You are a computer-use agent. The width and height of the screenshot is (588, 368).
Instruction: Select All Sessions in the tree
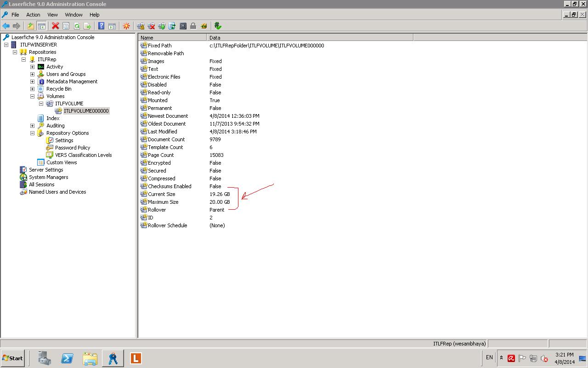[x=42, y=184]
